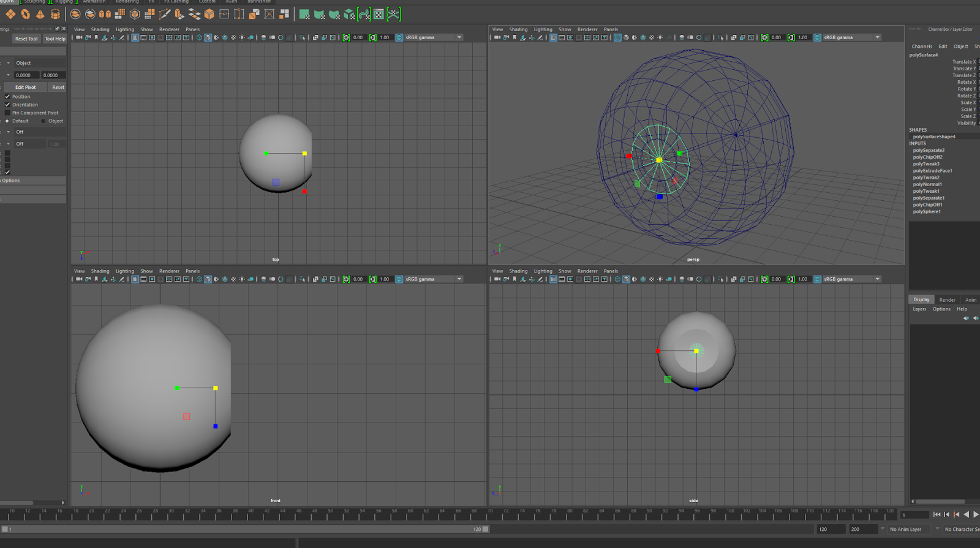Click isolate select icon in front panel toolbar

[303, 279]
